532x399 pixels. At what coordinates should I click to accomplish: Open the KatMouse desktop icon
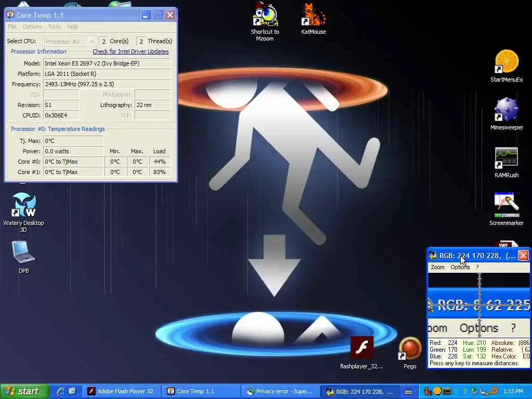click(x=313, y=19)
